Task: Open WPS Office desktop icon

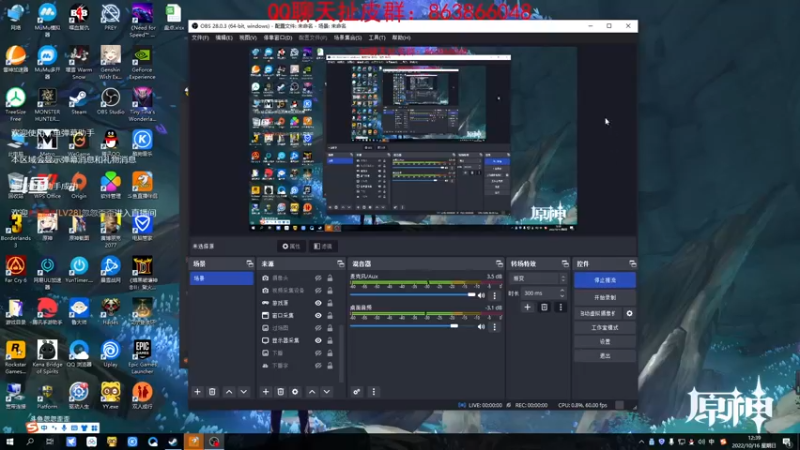Action: pos(47,185)
